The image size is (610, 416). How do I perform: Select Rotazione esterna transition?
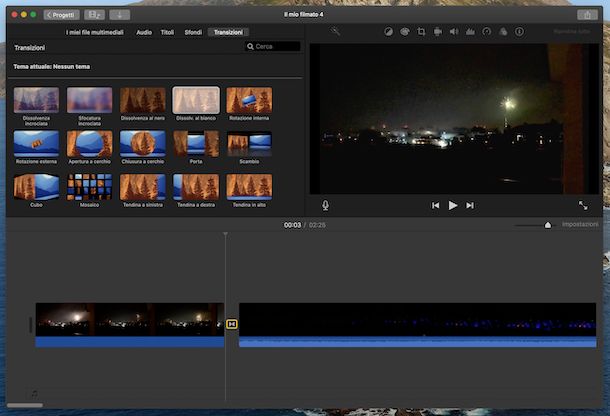(x=36, y=144)
